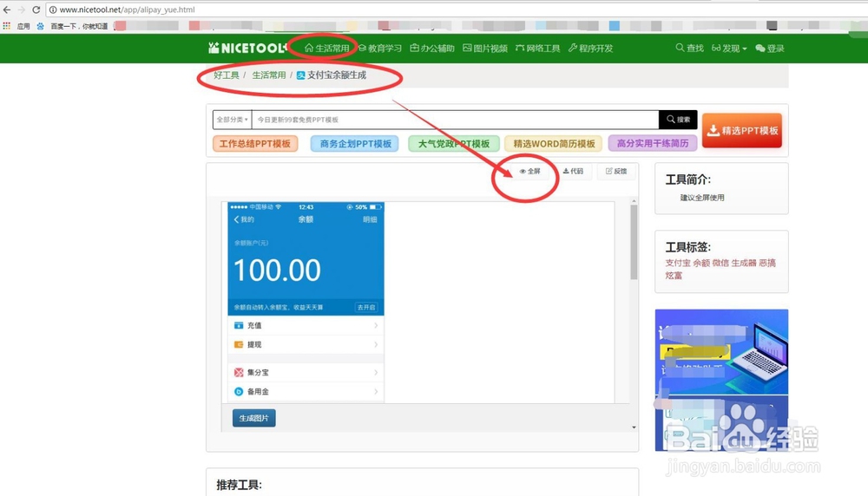Open the 办公辅助 menu
Viewport: 868px width, 496px height.
[x=431, y=48]
